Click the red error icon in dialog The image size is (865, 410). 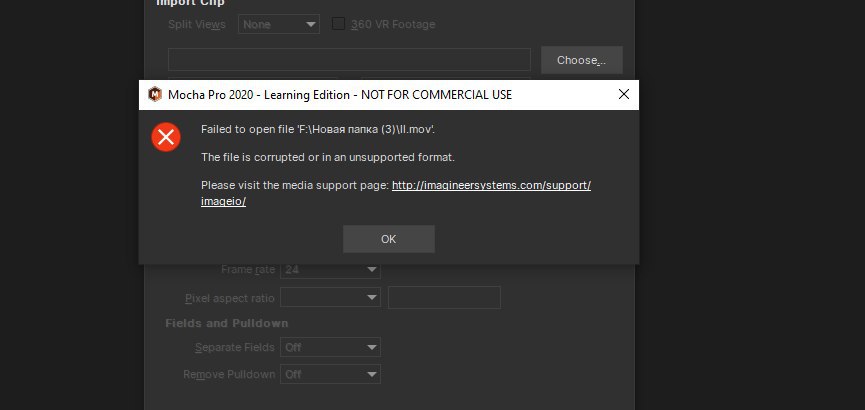pyautogui.click(x=166, y=137)
